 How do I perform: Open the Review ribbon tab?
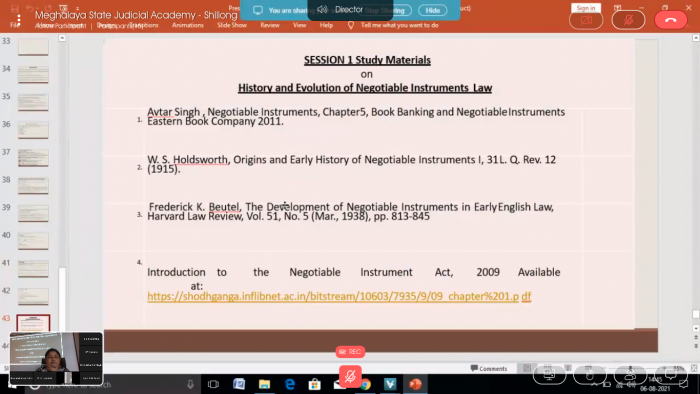pyautogui.click(x=270, y=25)
